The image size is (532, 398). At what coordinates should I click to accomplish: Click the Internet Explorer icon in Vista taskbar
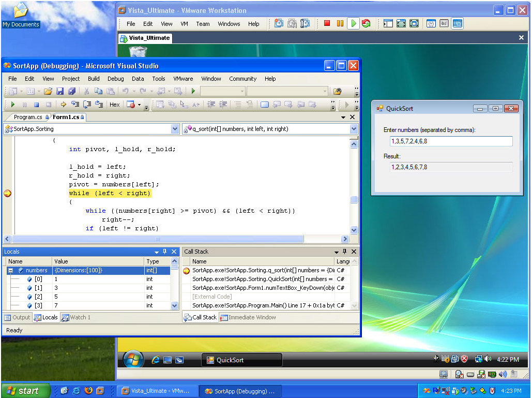156,360
